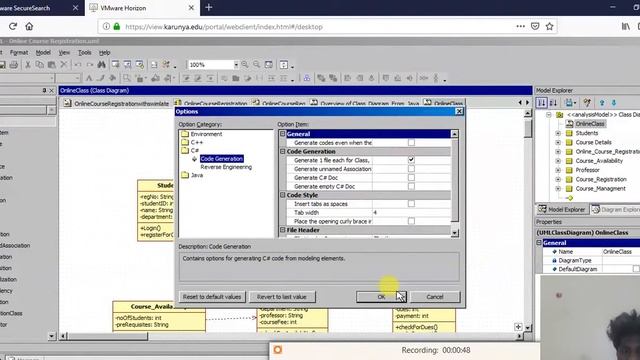Sort Model Explorer by storage order
This screenshot has width=640, height=360.
click(x=542, y=103)
